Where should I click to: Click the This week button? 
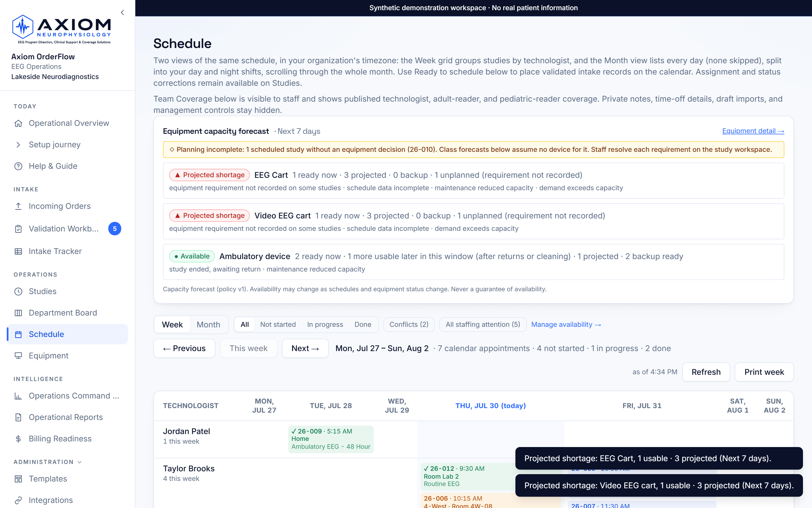click(x=249, y=349)
